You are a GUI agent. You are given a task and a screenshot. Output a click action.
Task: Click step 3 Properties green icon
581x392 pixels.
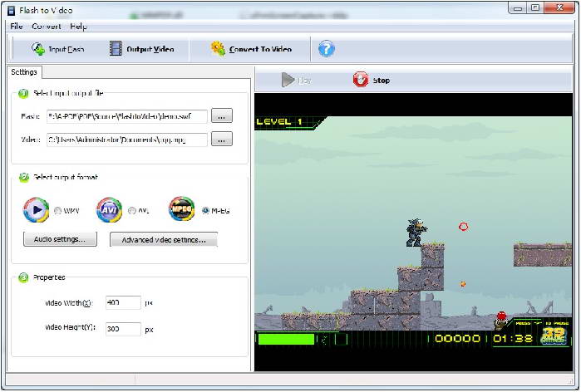click(23, 277)
